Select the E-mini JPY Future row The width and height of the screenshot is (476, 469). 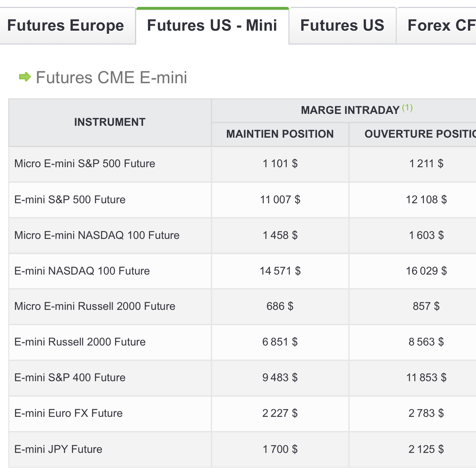click(x=58, y=449)
